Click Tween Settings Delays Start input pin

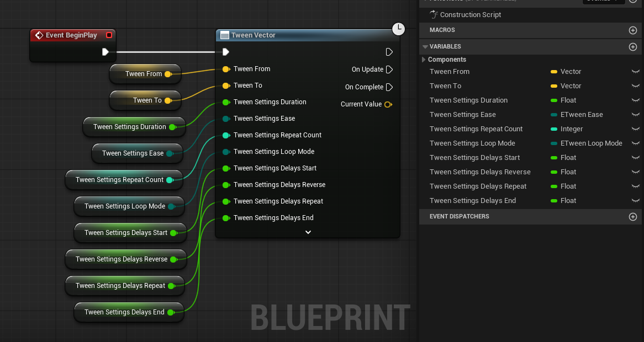click(x=226, y=168)
